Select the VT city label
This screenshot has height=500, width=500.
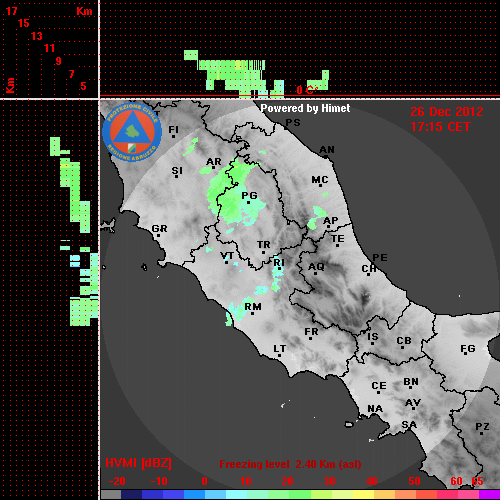227,256
